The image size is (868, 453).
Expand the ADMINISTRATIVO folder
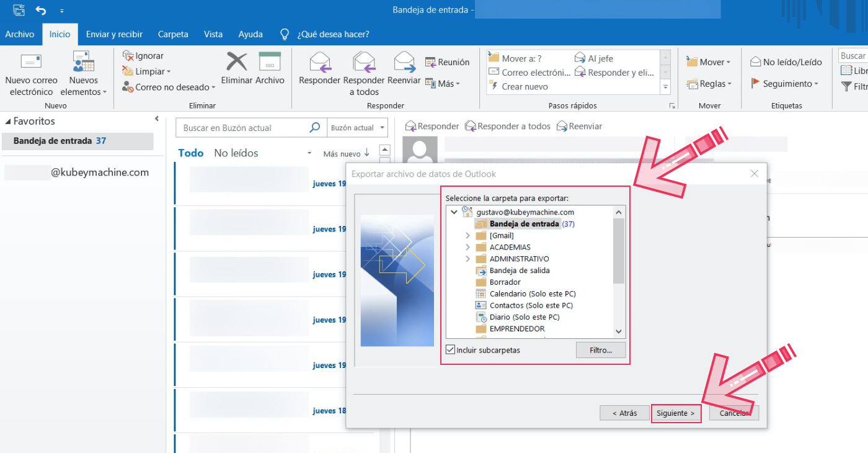coord(468,259)
